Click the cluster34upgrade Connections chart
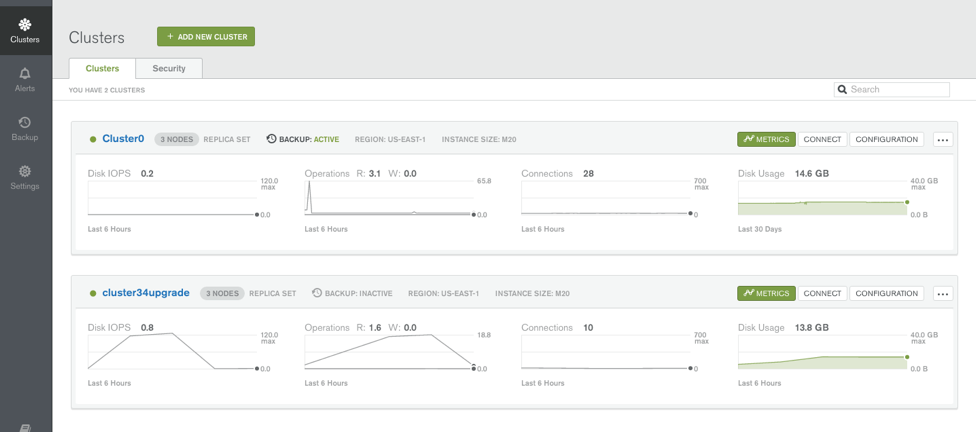The height and width of the screenshot is (432, 976). pos(606,352)
